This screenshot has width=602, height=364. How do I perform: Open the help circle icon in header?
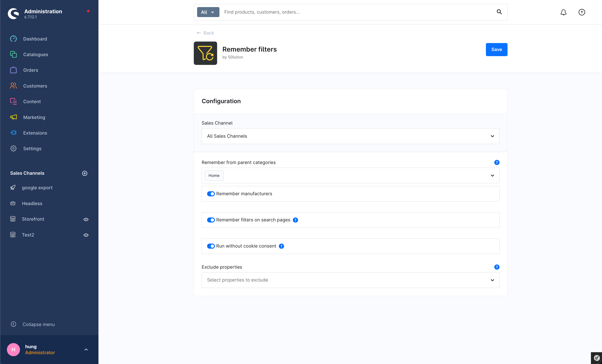click(x=582, y=12)
